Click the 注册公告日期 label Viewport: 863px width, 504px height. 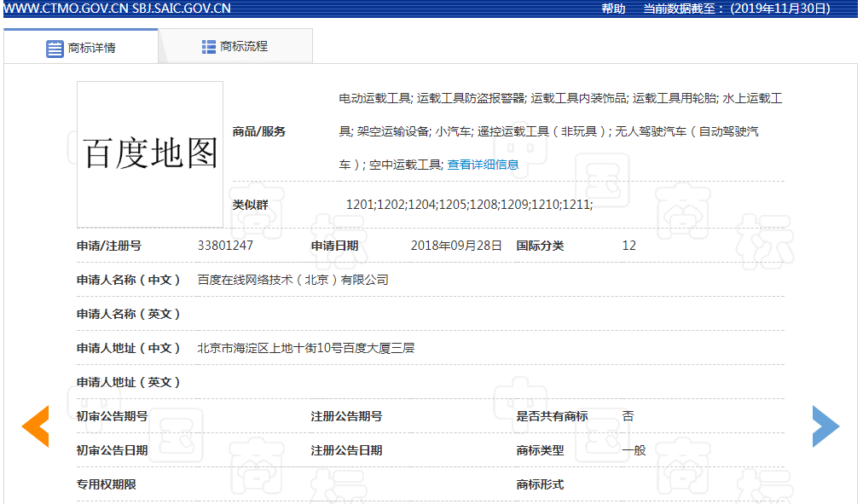[x=346, y=450]
